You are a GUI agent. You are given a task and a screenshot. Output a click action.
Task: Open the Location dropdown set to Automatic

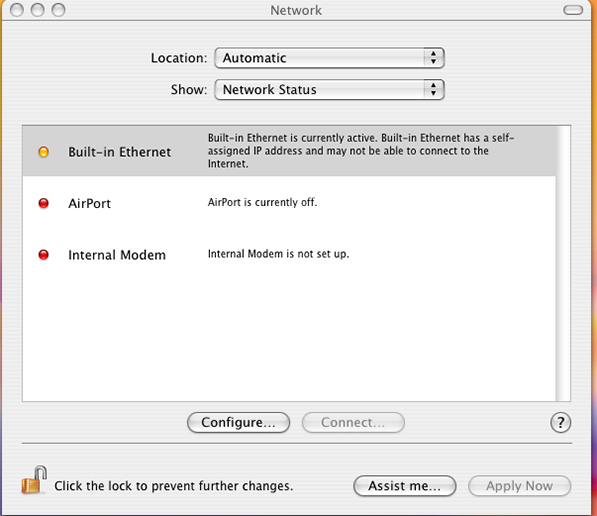(329, 58)
